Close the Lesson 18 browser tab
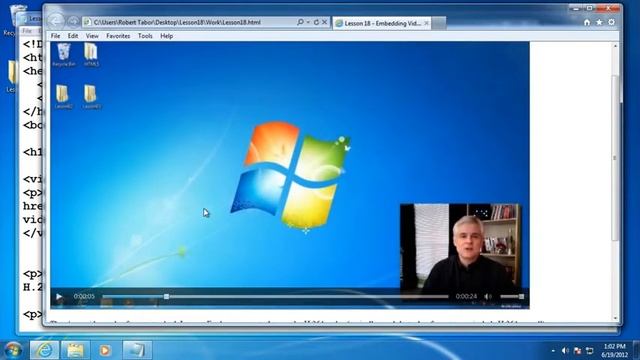 (427, 23)
